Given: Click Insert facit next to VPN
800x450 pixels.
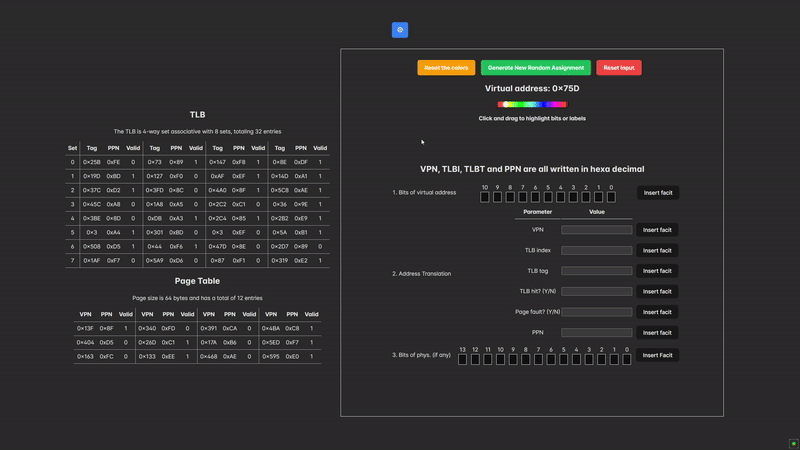Looking at the screenshot, I should click(x=658, y=230).
